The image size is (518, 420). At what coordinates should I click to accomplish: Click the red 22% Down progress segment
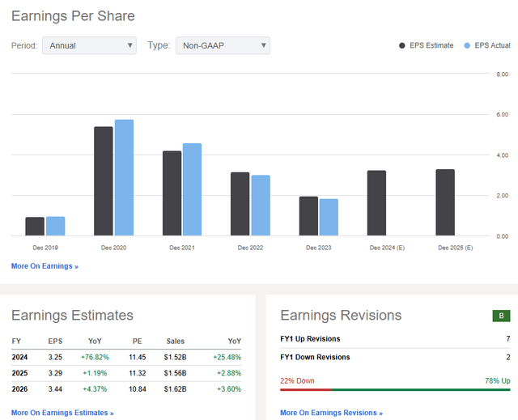click(306, 390)
